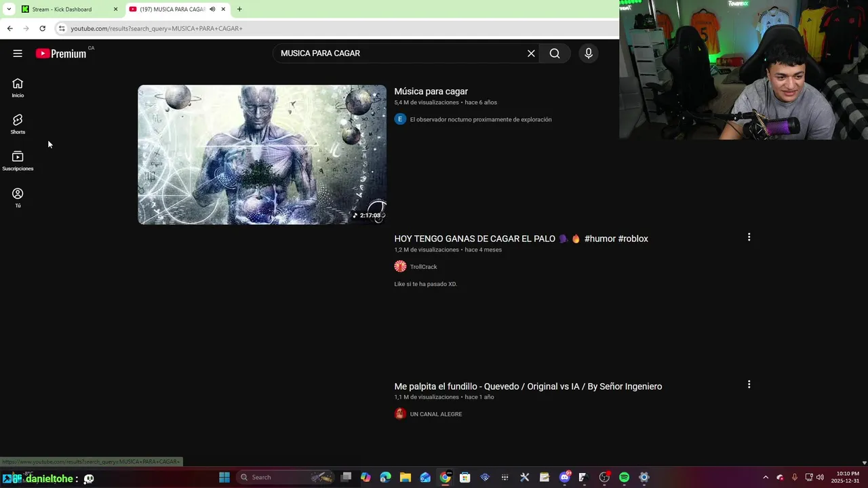Open File Explorer from taskbar
Screen dimensions: 868x488
(406, 477)
